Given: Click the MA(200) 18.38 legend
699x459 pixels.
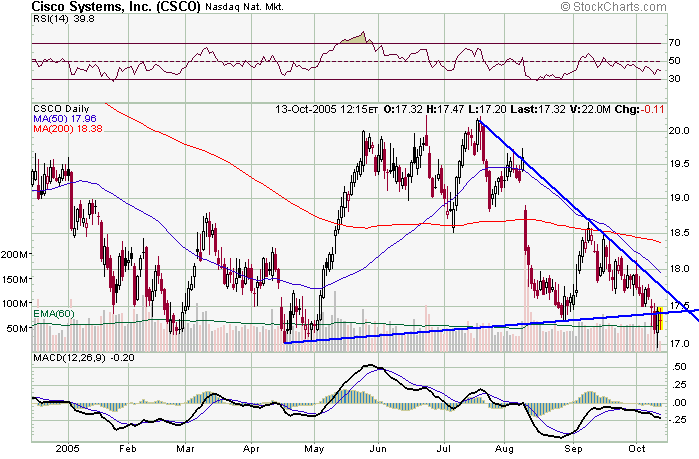Looking at the screenshot, I should pyautogui.click(x=68, y=129).
